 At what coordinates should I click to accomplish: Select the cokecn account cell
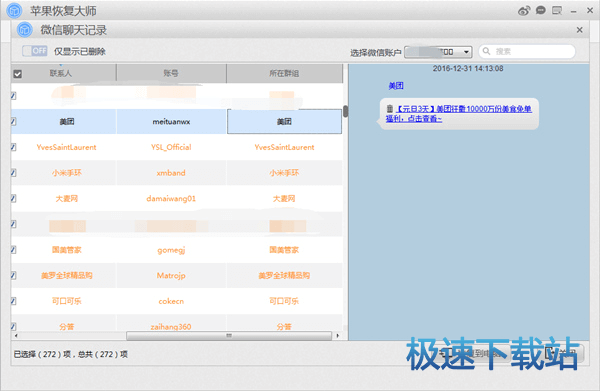tap(171, 301)
